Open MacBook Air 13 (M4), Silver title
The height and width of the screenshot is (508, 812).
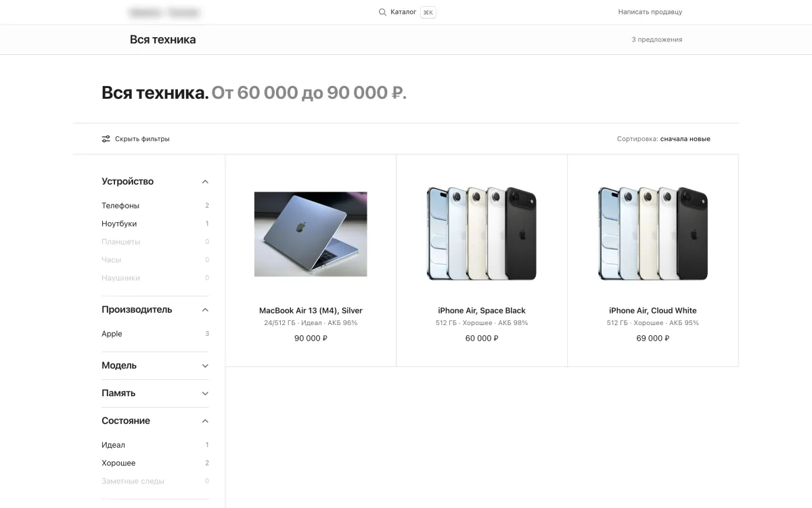(x=311, y=311)
